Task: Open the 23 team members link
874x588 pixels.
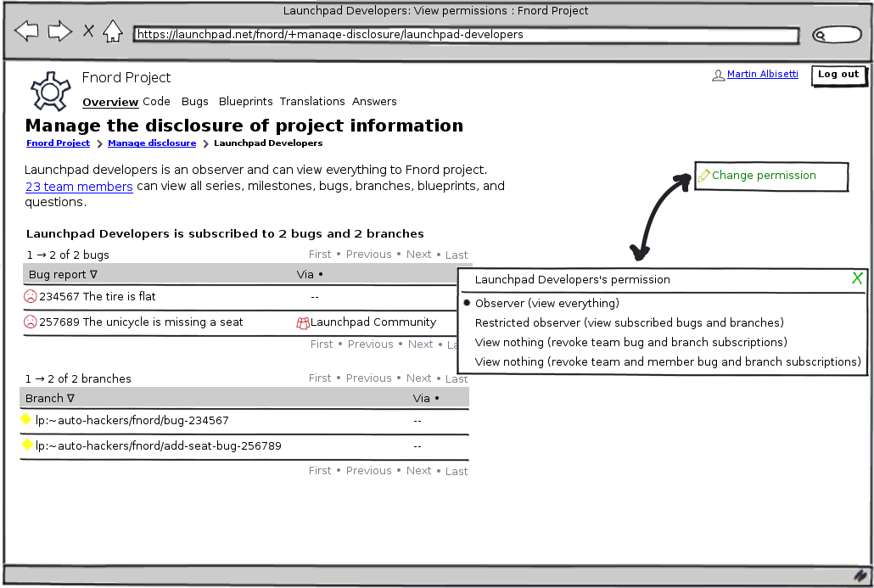Action: pos(79,187)
